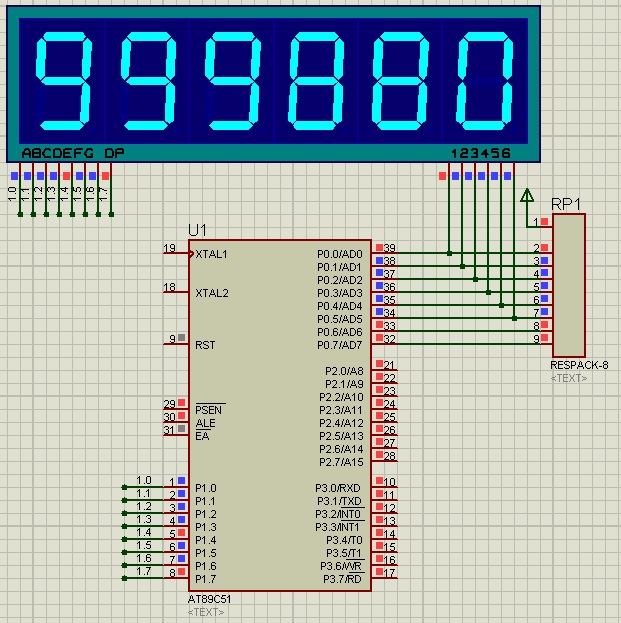Click pin number 39 at P0.0
Viewport: 621px width, 623px height.
coord(390,248)
